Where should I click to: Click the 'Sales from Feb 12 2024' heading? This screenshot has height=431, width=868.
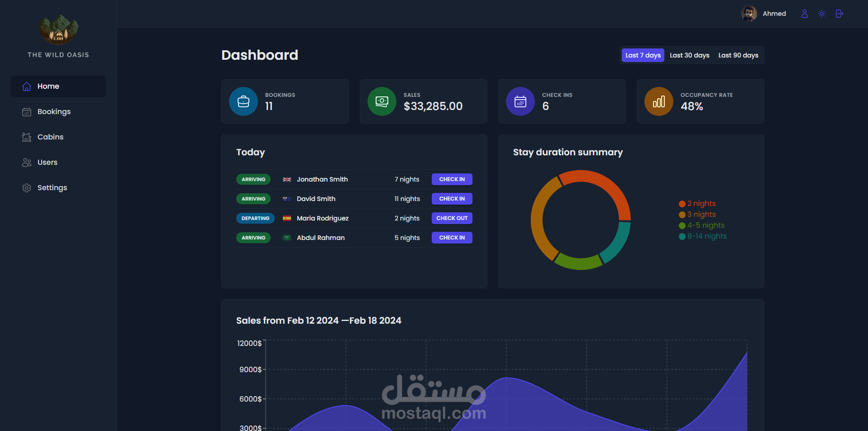pyautogui.click(x=319, y=321)
